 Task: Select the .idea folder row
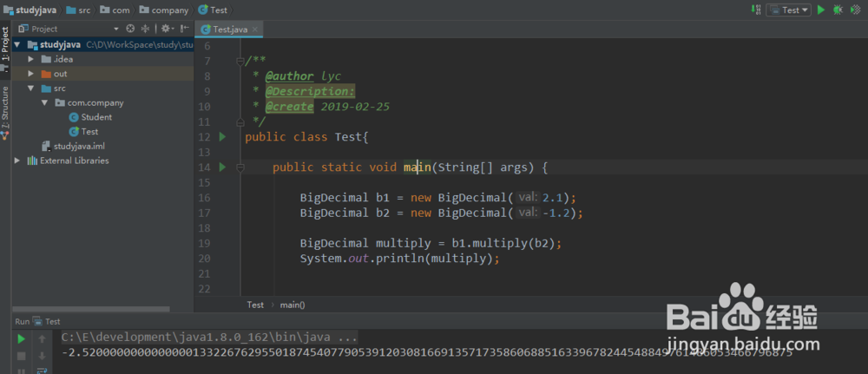[103, 59]
